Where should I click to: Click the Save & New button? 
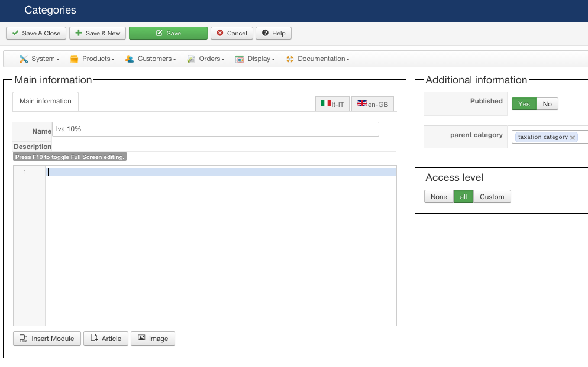pos(98,33)
